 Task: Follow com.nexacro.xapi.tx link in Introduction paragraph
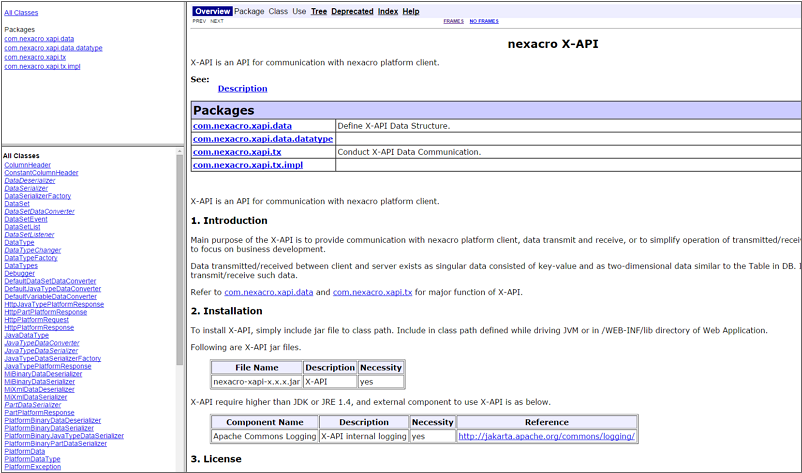pos(372,292)
